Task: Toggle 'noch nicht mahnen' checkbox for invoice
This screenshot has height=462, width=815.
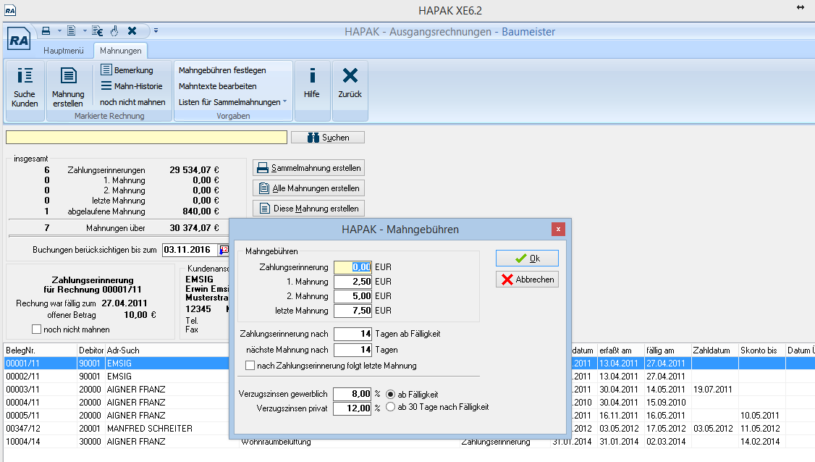Action: tap(36, 329)
